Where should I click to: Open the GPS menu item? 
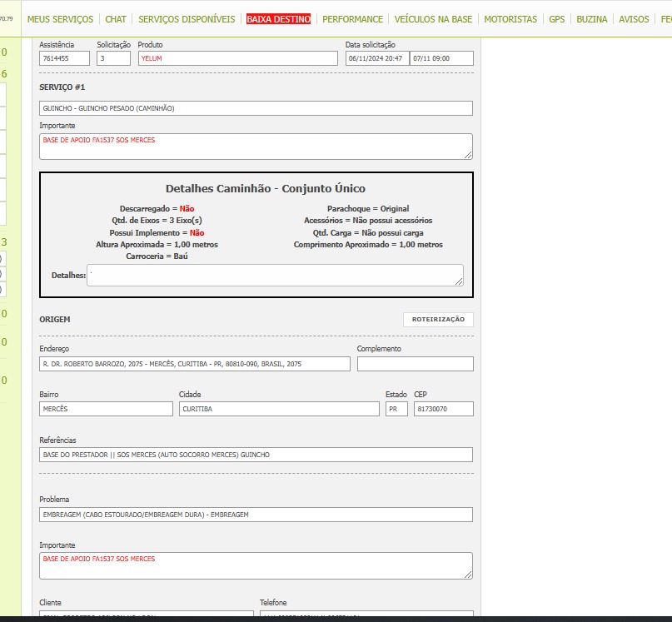click(x=556, y=19)
